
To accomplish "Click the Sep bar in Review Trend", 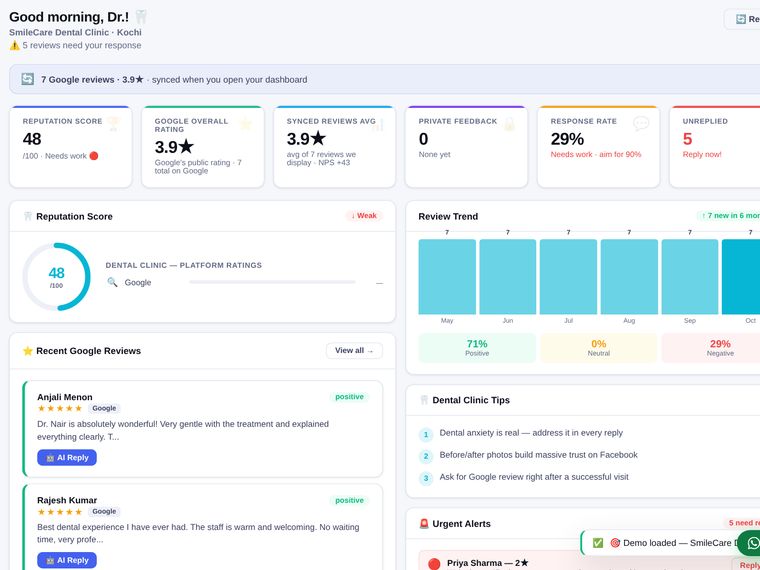I will pyautogui.click(x=690, y=277).
